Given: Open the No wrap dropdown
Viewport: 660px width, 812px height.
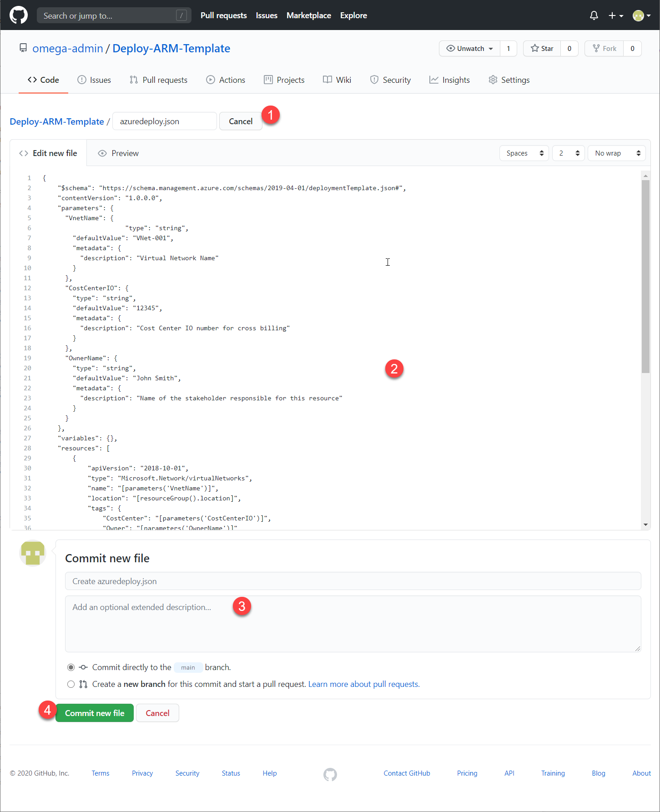Looking at the screenshot, I should pos(617,153).
